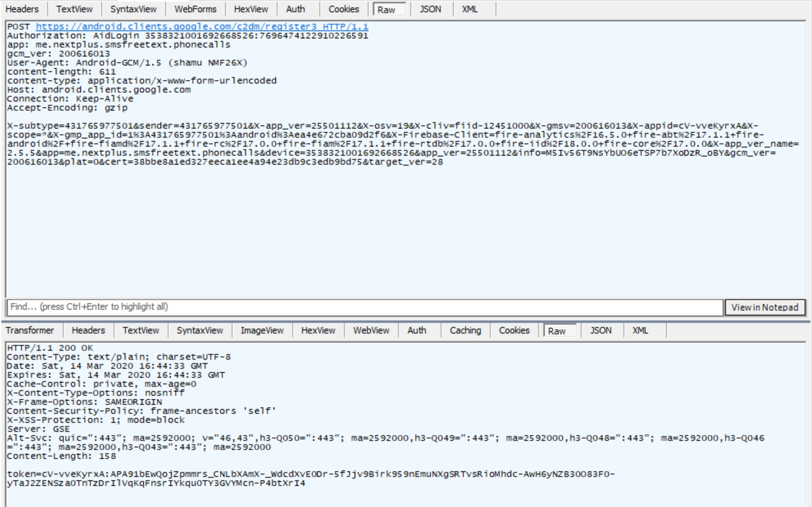Open the request Headers inspector tab

click(22, 9)
